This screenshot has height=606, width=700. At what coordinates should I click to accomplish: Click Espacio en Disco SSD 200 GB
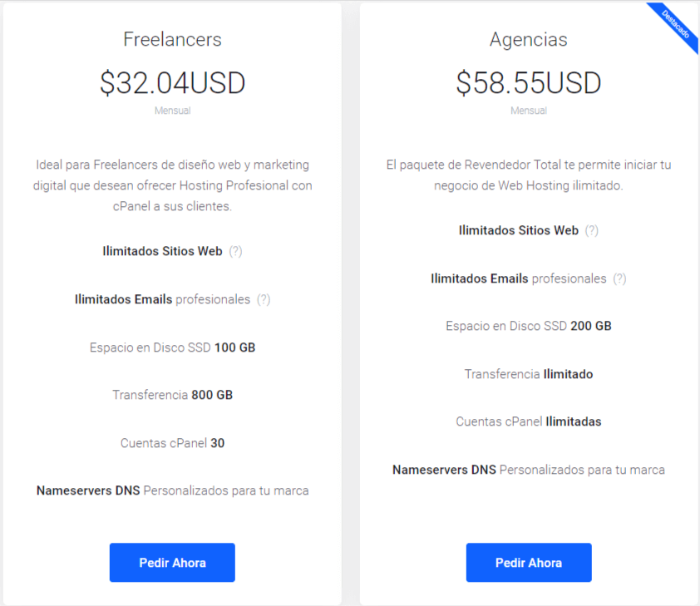tap(528, 326)
